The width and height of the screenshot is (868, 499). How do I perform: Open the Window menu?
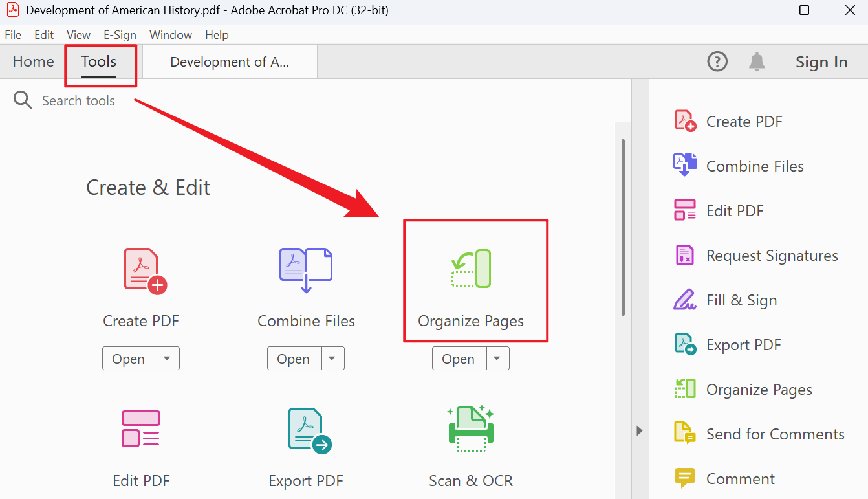click(171, 35)
